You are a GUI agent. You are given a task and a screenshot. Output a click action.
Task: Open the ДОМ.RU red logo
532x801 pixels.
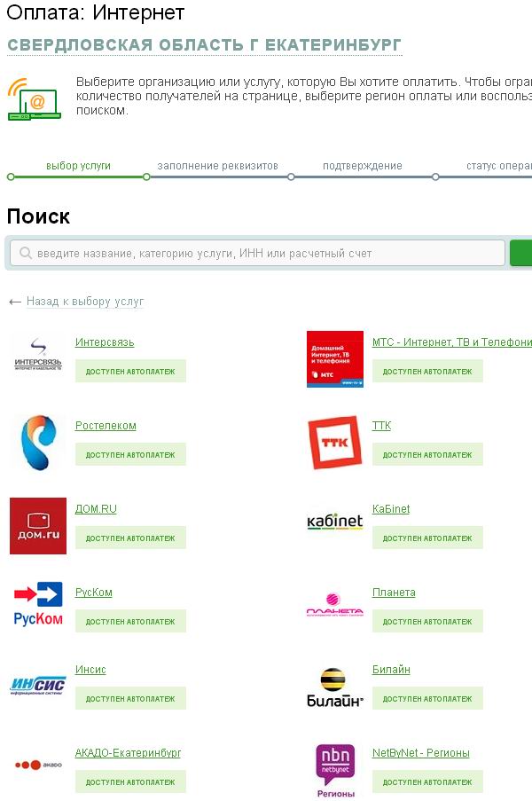(38, 525)
